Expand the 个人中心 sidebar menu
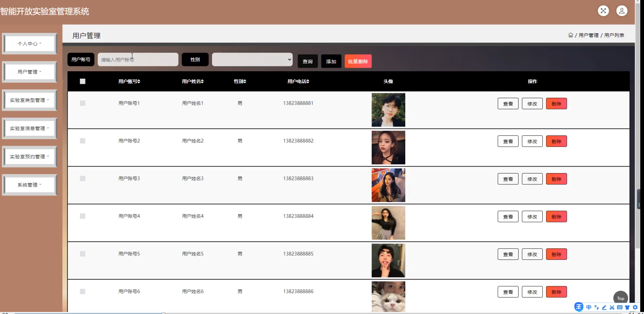Screen dimensions: 644x314 pos(29,44)
